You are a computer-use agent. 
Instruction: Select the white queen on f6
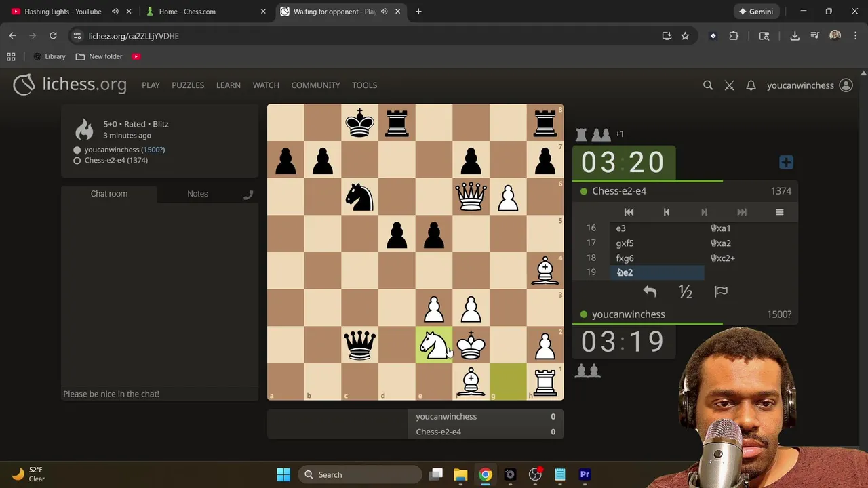471,197
